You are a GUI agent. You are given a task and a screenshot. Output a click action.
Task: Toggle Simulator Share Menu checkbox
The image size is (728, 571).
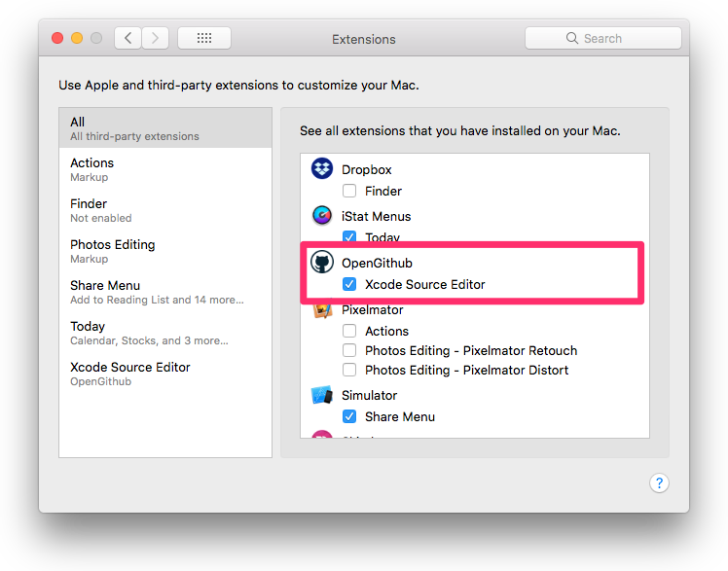[x=349, y=416]
